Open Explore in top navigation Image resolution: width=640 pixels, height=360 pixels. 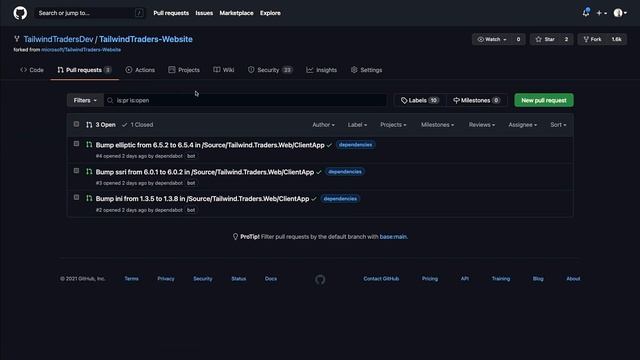[270, 13]
